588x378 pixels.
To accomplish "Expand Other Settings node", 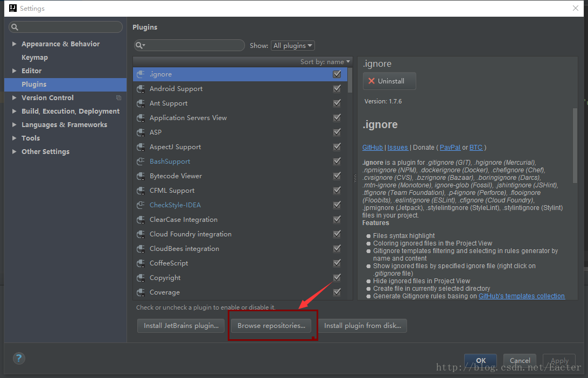I will [14, 152].
